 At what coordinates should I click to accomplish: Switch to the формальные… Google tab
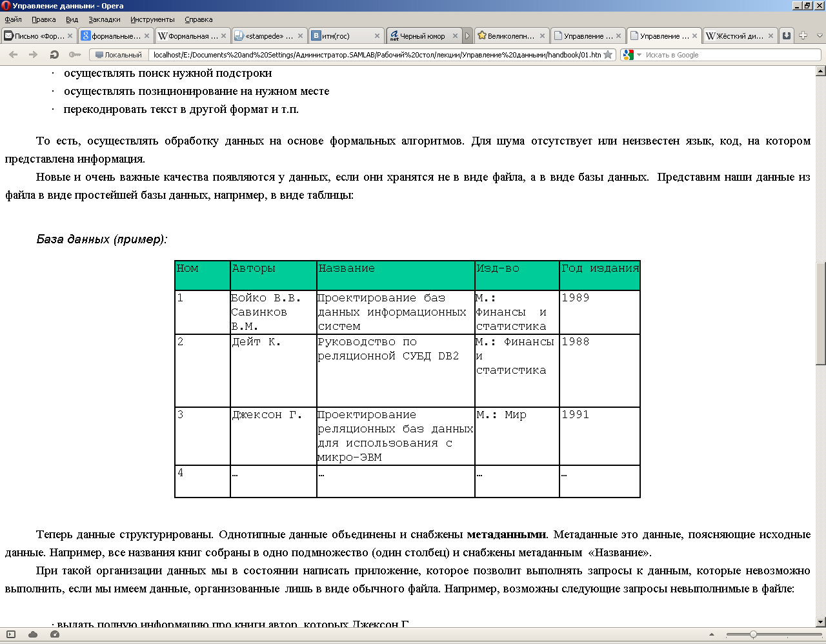pyautogui.click(x=116, y=35)
